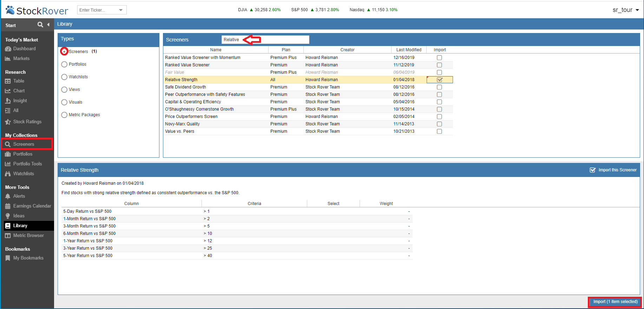Click the All research icon
Viewport: 644px width, 309px height.
click(8, 111)
